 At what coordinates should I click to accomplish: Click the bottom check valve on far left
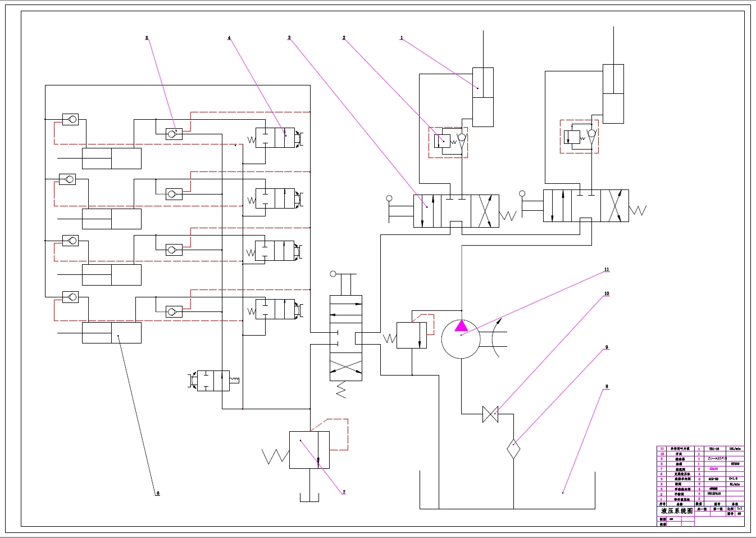point(70,297)
